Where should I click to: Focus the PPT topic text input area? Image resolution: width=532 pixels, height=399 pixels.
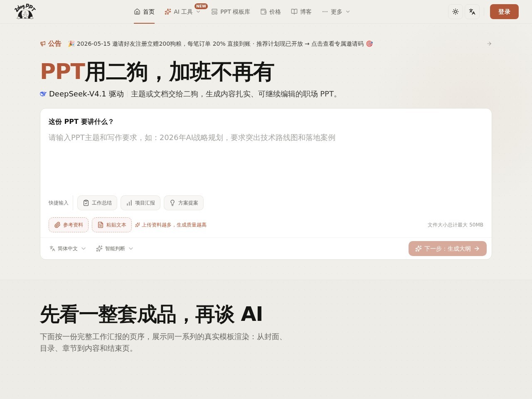click(266, 160)
